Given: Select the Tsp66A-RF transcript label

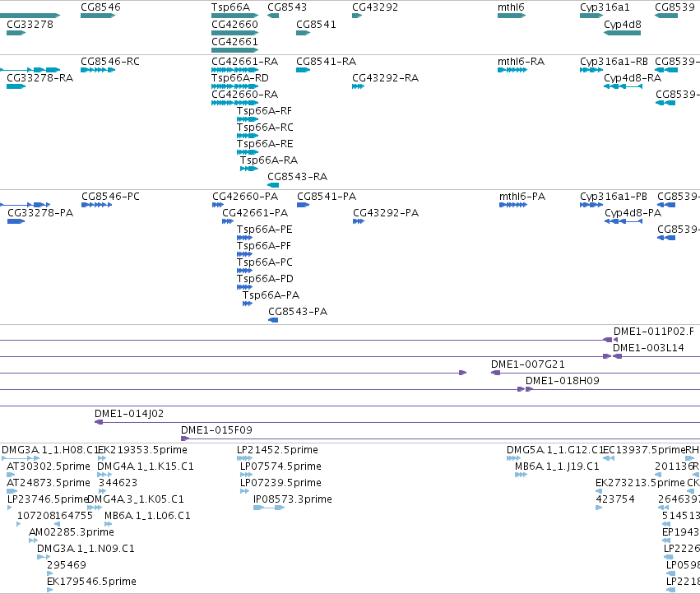Looking at the screenshot, I should point(264,111).
